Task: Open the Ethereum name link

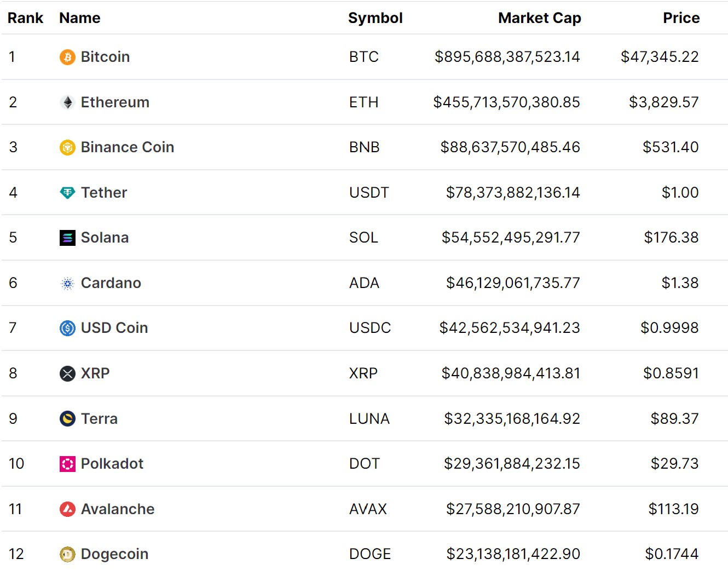Action: (x=115, y=102)
